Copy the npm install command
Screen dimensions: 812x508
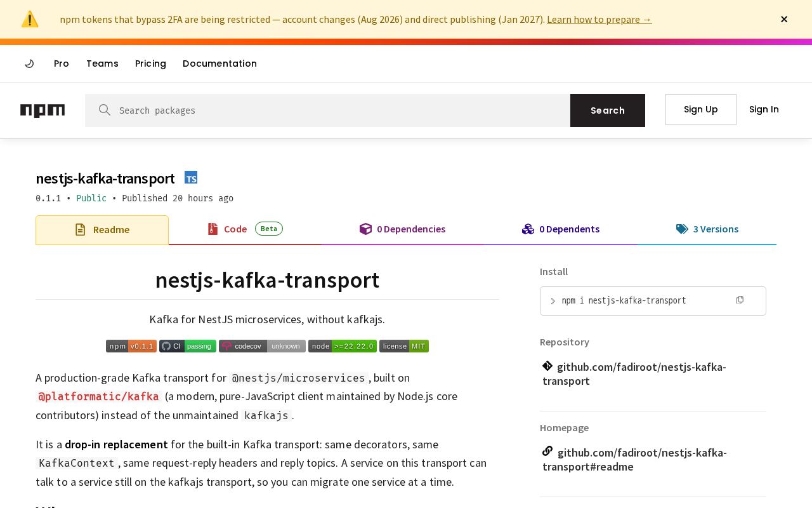pos(740,300)
